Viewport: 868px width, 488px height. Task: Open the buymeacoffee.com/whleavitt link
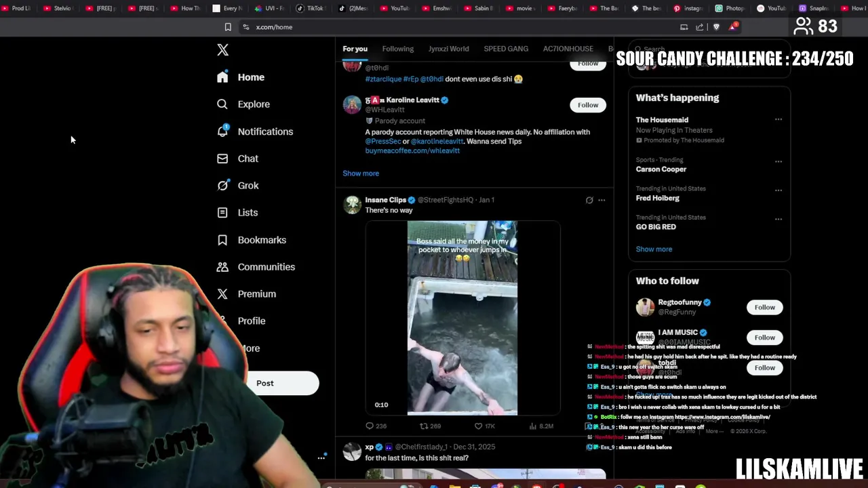click(x=412, y=151)
